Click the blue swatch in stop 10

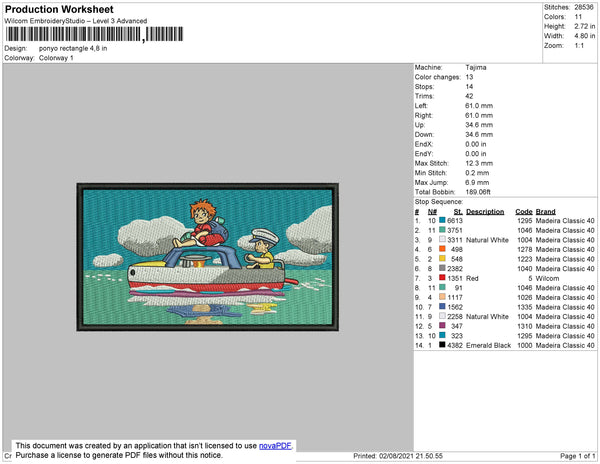click(x=442, y=306)
